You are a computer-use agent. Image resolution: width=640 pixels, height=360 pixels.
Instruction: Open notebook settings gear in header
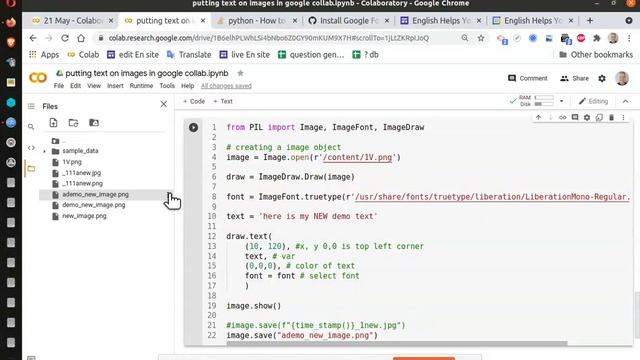tap(602, 78)
